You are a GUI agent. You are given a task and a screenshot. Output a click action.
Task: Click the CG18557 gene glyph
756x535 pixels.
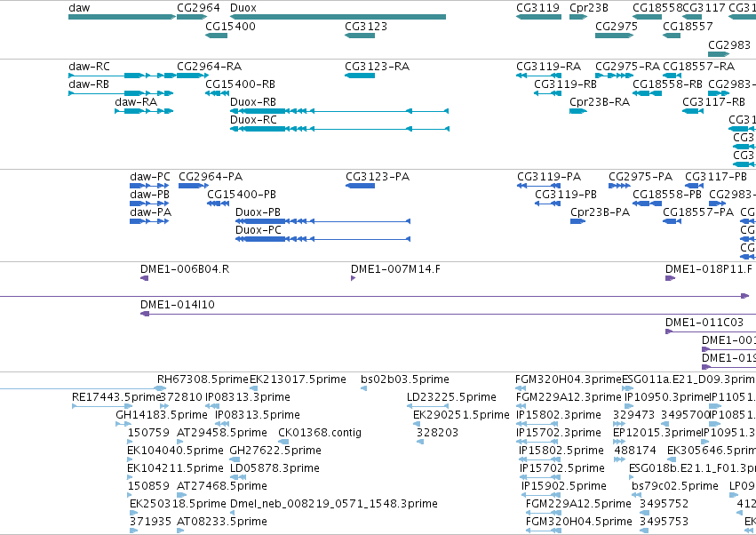pos(672,36)
